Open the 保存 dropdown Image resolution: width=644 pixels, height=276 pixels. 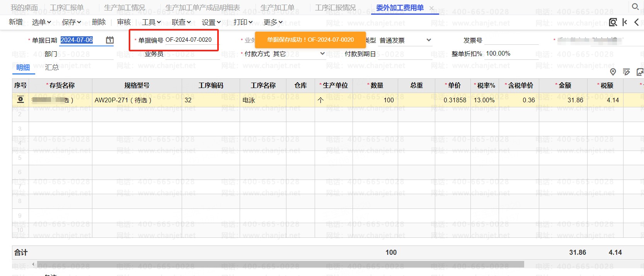click(72, 22)
